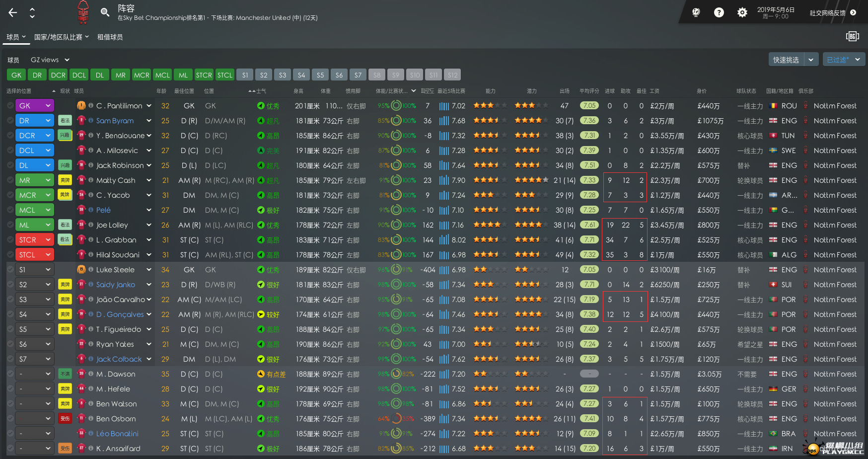Click the 受伤 injury badge for Ben Osborn
The height and width of the screenshot is (459, 868).
[x=65, y=419]
